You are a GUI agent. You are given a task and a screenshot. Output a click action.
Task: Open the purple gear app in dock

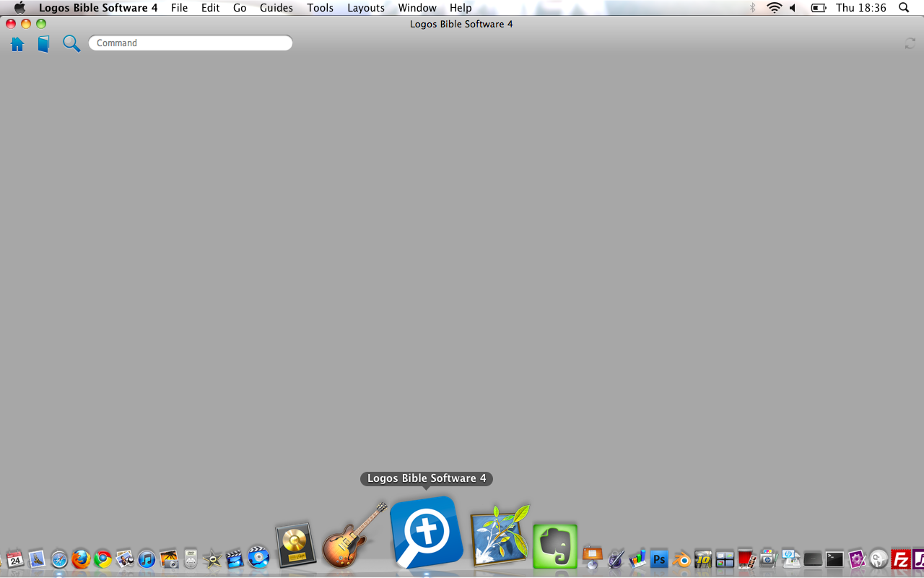[x=857, y=558]
